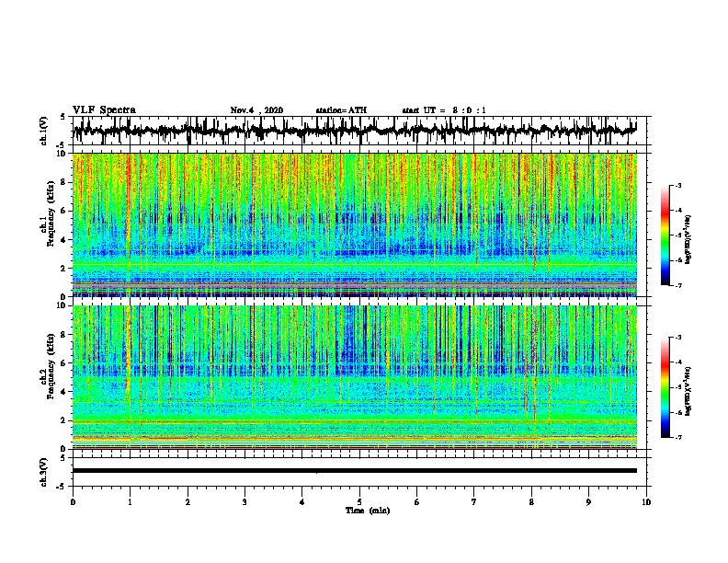Click the time axis tick label "4"

302,502
